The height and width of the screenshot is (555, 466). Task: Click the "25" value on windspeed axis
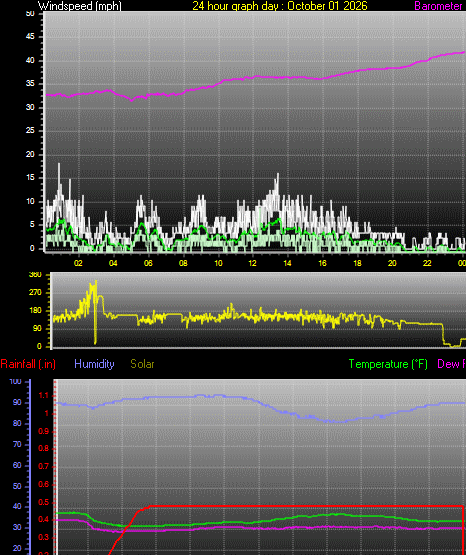pos(30,131)
